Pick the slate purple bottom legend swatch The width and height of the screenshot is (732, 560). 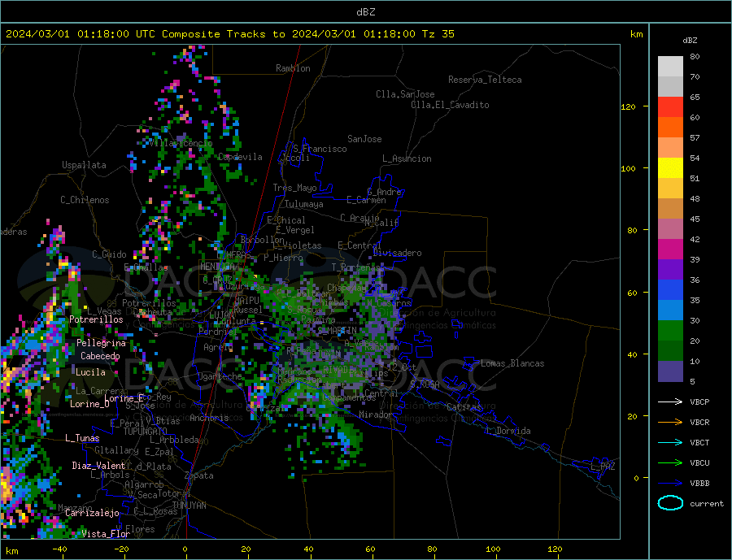[670, 371]
